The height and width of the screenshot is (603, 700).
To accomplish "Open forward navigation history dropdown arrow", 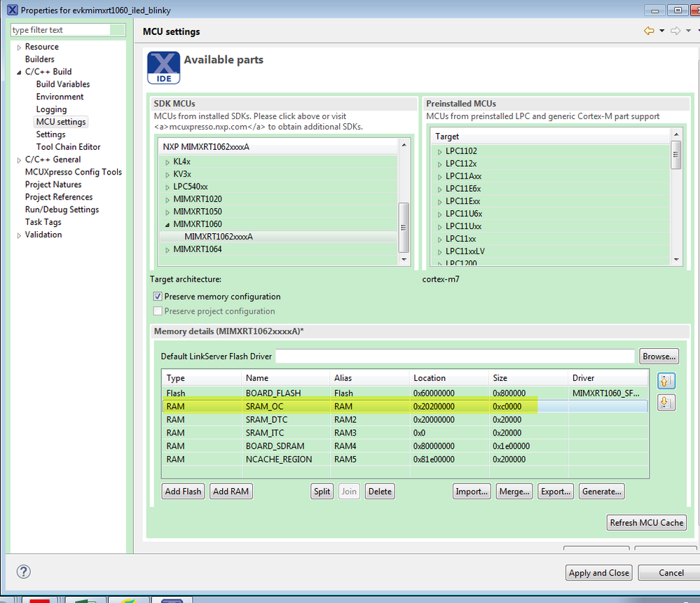I will (x=688, y=31).
